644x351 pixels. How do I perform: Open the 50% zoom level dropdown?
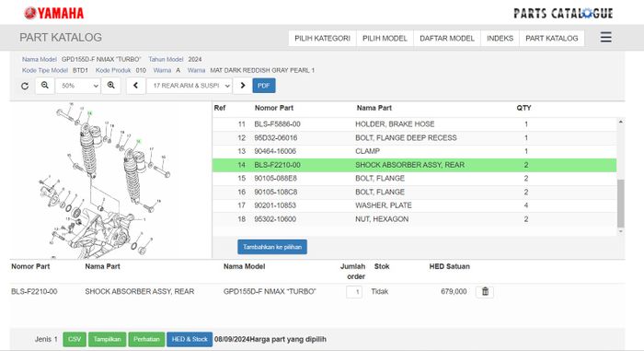78,86
